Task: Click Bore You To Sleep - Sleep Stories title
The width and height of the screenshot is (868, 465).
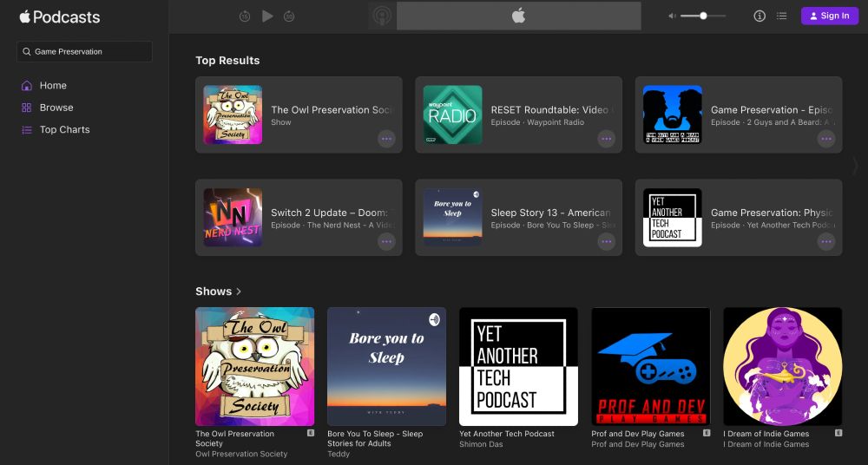Action: coord(375,438)
